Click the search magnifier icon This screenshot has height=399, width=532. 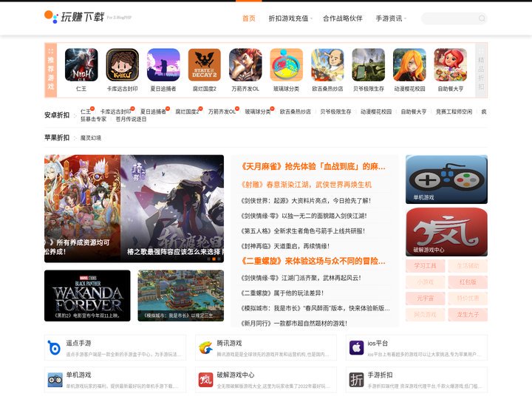pos(482,18)
